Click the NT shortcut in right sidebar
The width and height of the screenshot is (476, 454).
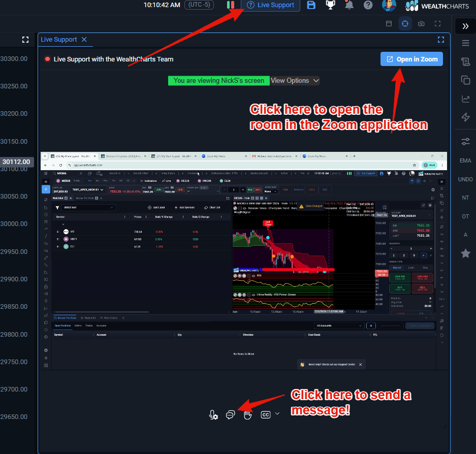465,198
